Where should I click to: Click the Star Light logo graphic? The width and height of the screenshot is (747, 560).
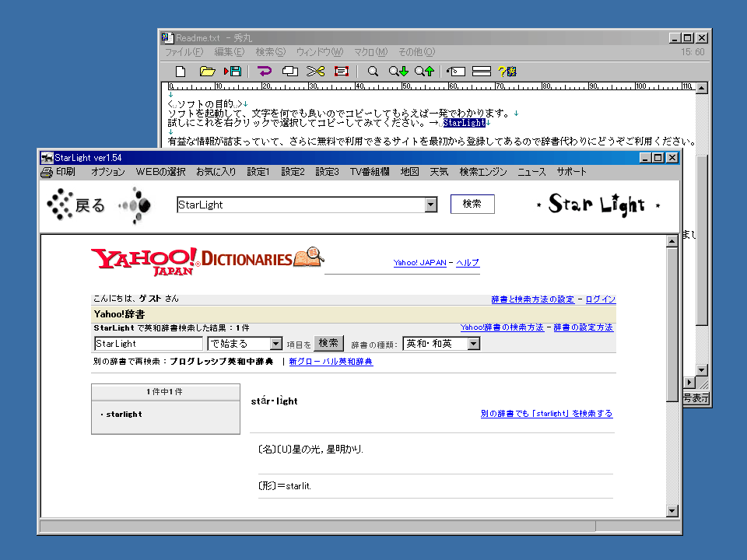click(x=598, y=205)
